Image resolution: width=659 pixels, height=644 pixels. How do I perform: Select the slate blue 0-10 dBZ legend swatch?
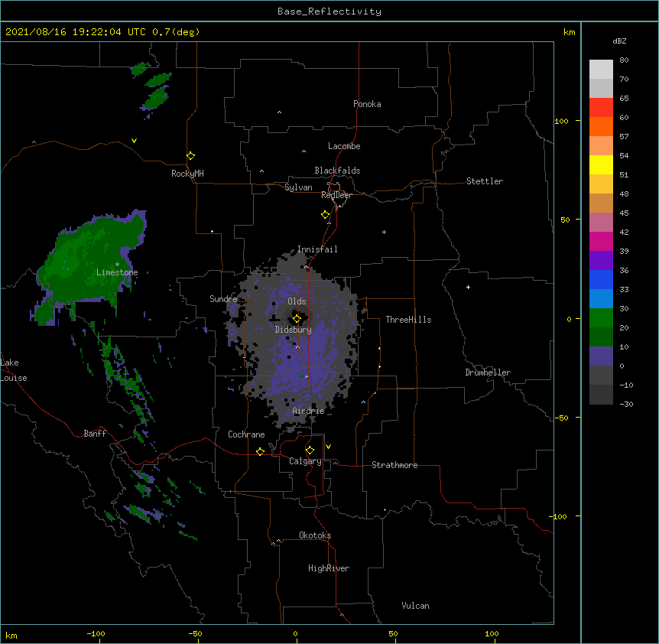pos(601,356)
